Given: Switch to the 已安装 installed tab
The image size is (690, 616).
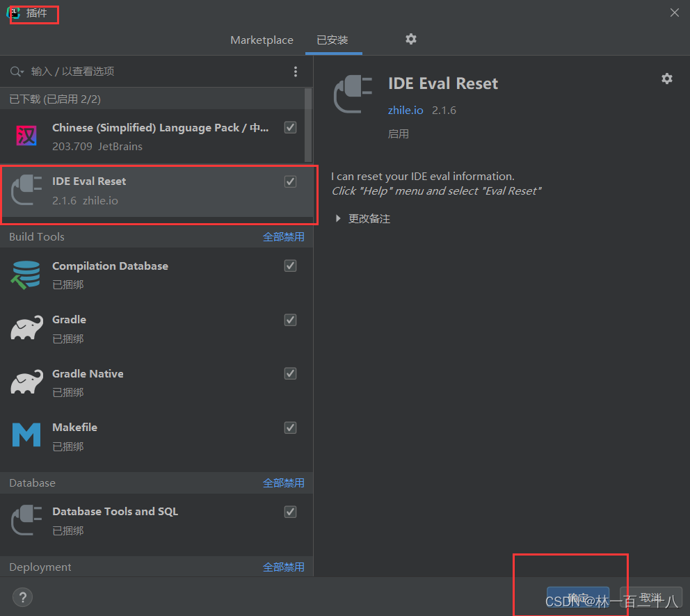Looking at the screenshot, I should pyautogui.click(x=332, y=40).
